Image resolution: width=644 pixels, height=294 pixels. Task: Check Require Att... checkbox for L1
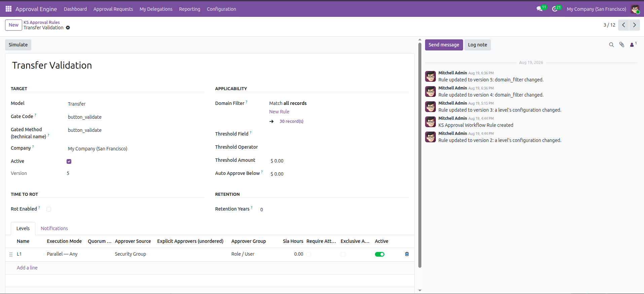click(309, 254)
